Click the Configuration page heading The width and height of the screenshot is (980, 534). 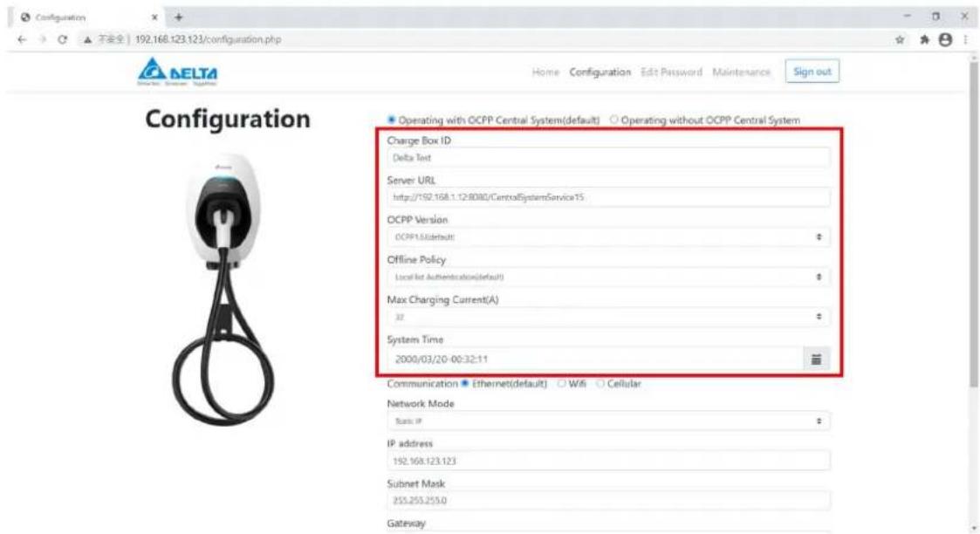pos(228,119)
